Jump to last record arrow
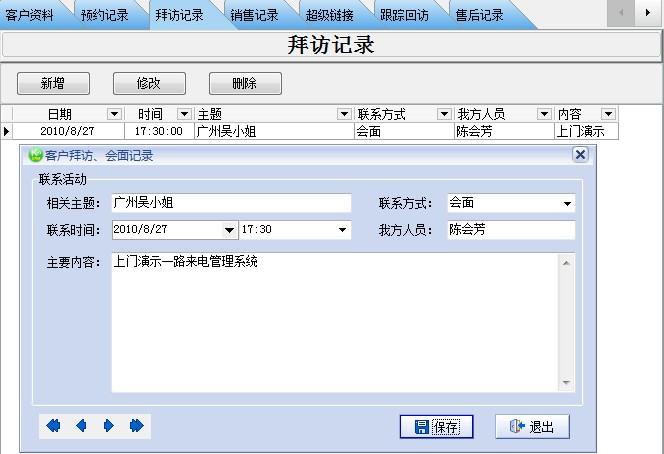The image size is (664, 454). click(x=137, y=426)
